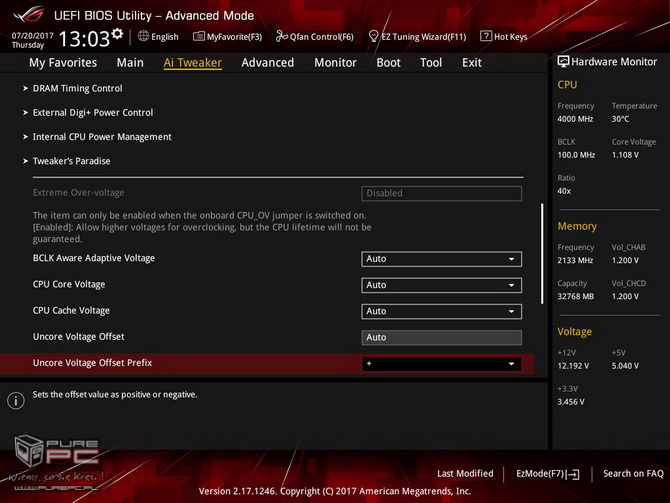The width and height of the screenshot is (670, 503).
Task: Click the CPU Cache Voltage label
Action: click(x=71, y=311)
